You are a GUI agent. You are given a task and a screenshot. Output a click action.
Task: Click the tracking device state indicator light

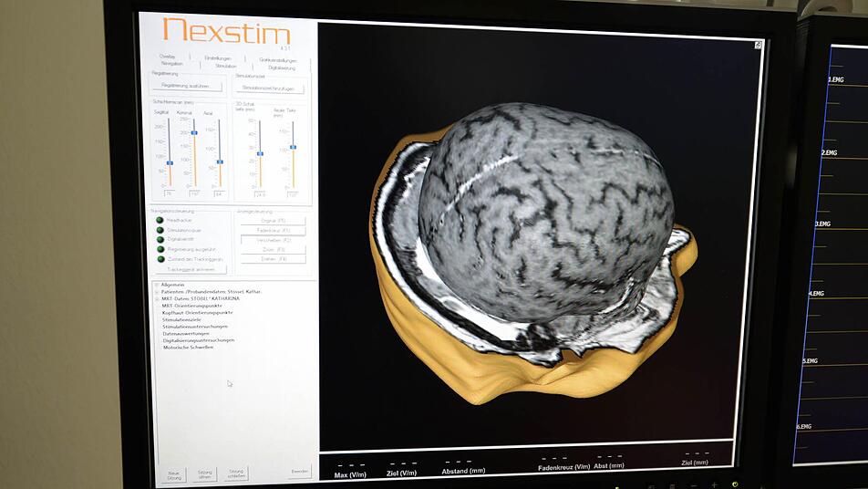(161, 258)
